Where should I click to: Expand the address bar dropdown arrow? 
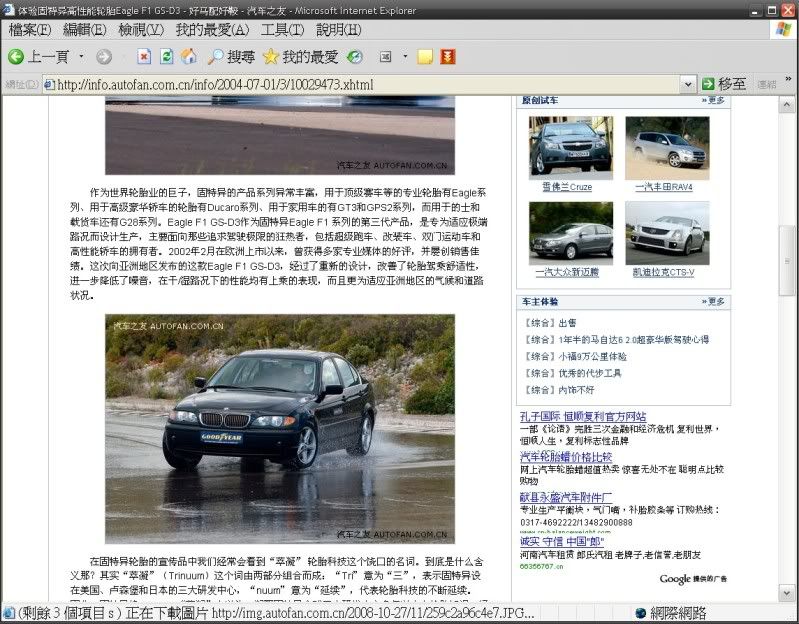pyautogui.click(x=688, y=85)
